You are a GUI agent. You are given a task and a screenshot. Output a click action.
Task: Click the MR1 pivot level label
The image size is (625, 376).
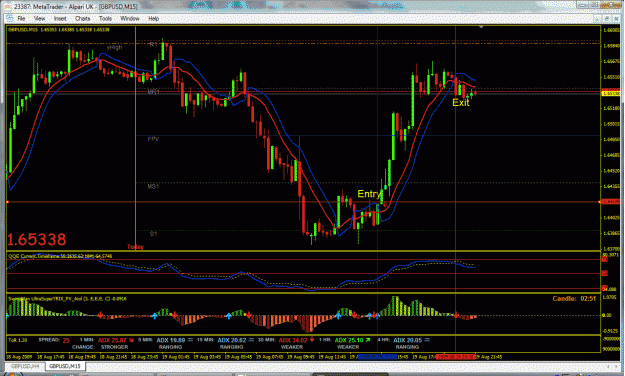click(153, 92)
